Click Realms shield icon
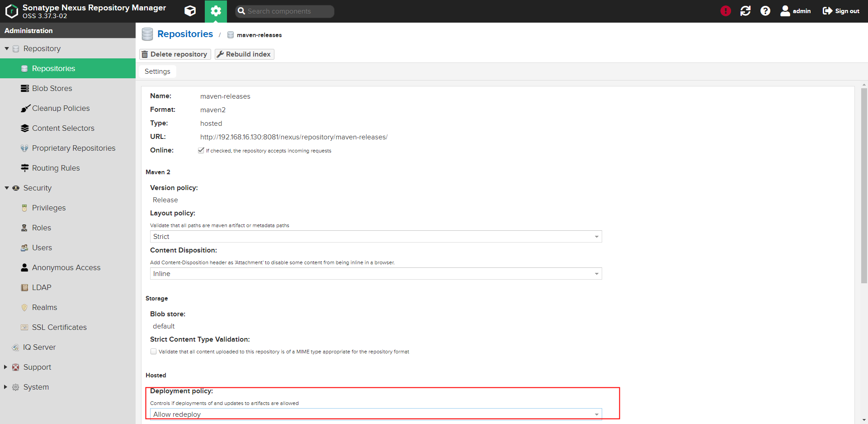 (x=24, y=307)
